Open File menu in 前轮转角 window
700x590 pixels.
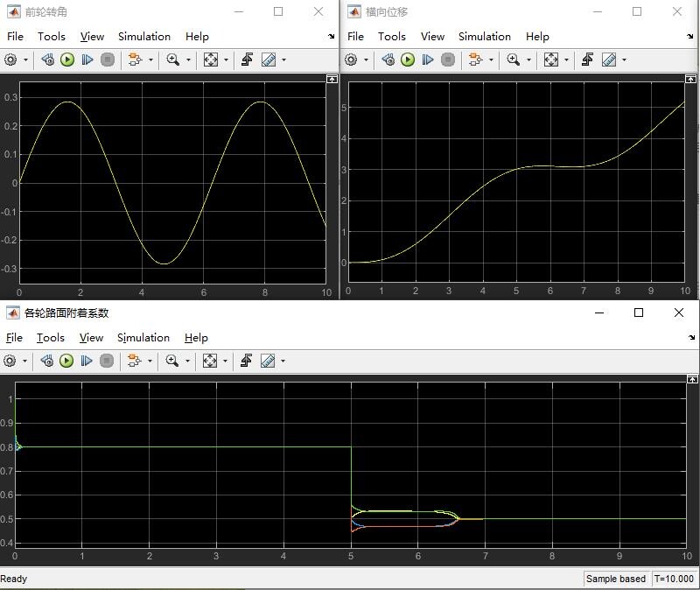coord(15,37)
